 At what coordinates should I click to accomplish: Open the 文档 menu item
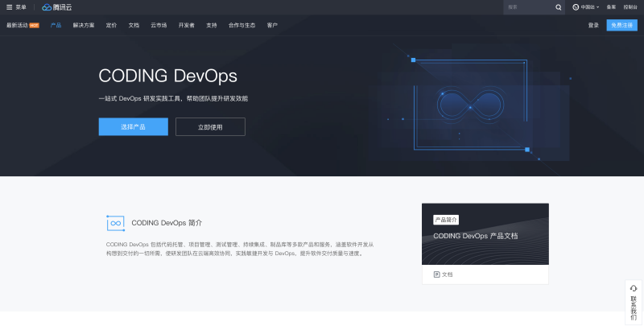[x=134, y=25]
